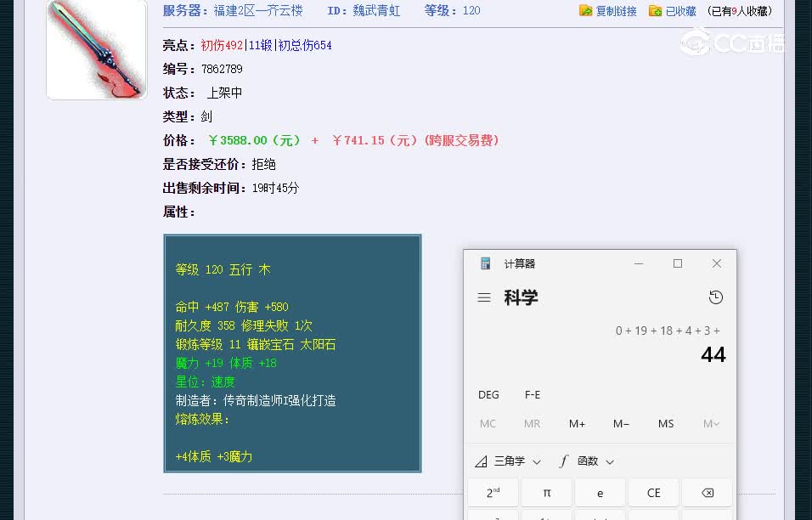Click the 科学 mode title
The width and height of the screenshot is (812, 520).
[521, 297]
